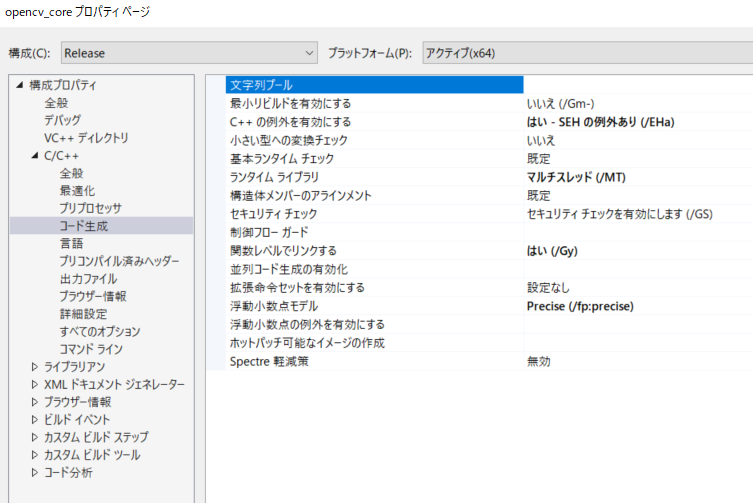The height and width of the screenshot is (503, 753).
Task: Select the デバッグ tree item
Action: click(x=62, y=120)
